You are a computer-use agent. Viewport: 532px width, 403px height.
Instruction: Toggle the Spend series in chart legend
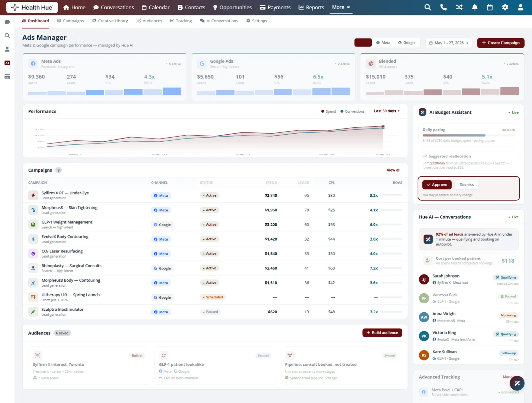(329, 111)
